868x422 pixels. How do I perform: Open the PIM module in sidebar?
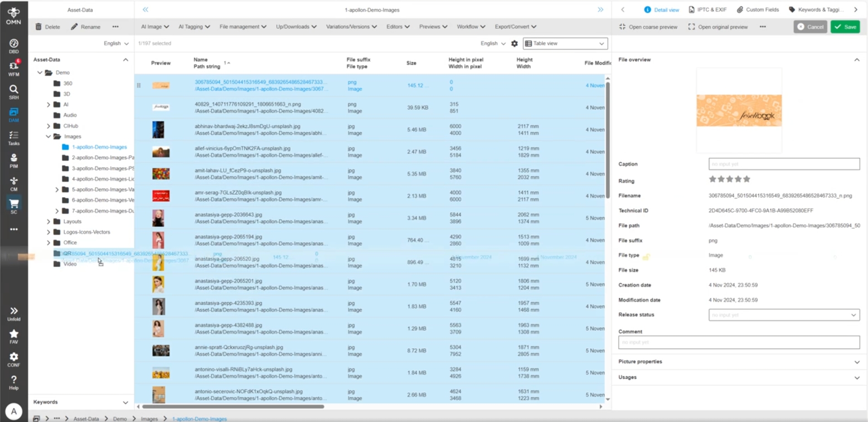point(14,160)
